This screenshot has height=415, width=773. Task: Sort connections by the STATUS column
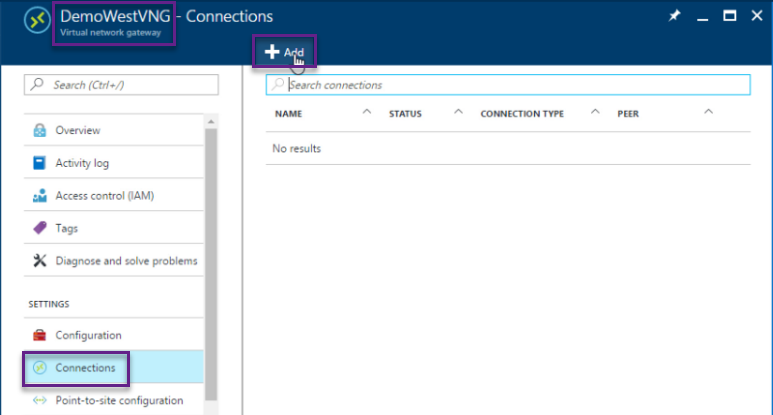click(405, 114)
